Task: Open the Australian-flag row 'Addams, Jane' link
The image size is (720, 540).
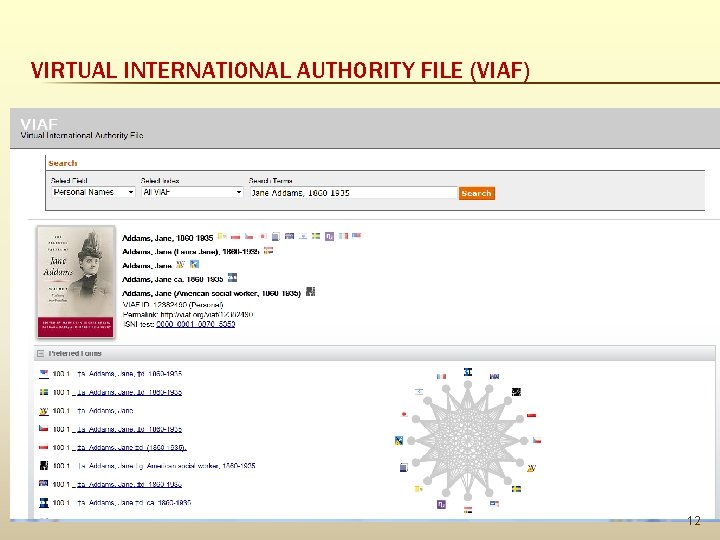Action: (127, 484)
